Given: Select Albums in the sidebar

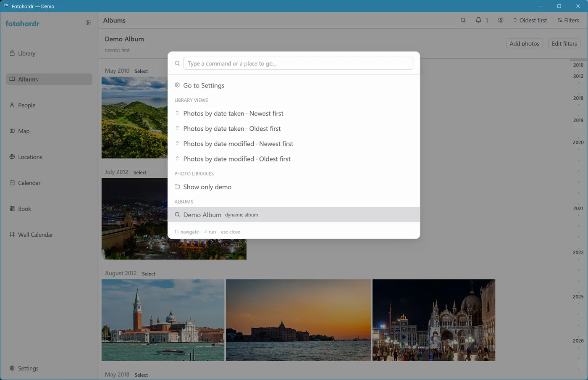Looking at the screenshot, I should pyautogui.click(x=49, y=79).
